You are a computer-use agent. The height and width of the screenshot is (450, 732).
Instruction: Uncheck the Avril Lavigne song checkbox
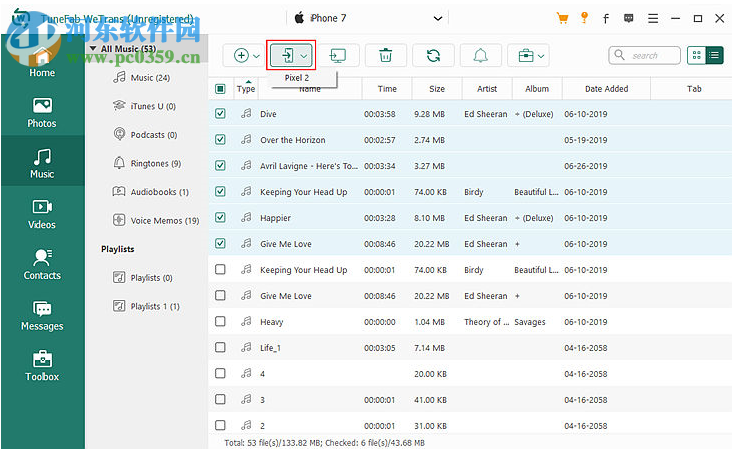[x=220, y=166]
